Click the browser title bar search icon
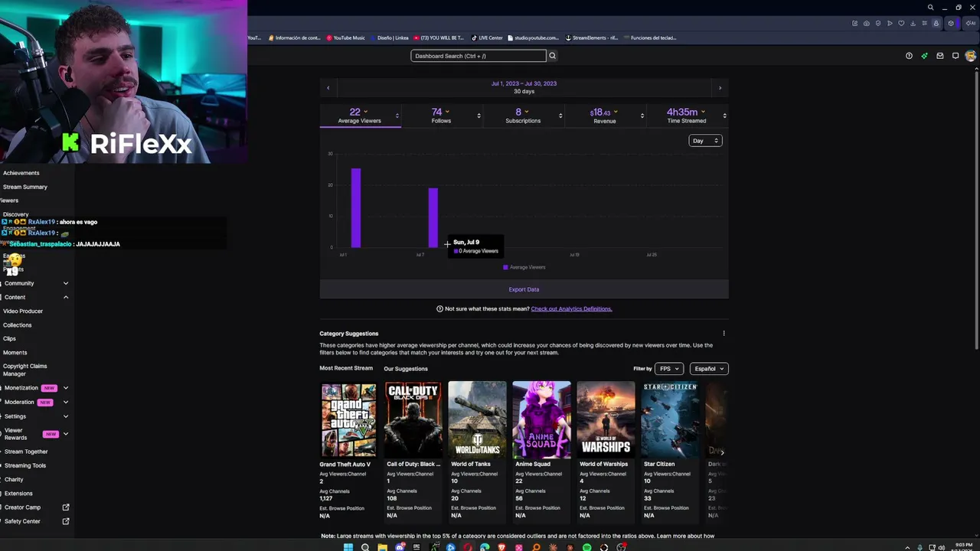 tap(931, 8)
